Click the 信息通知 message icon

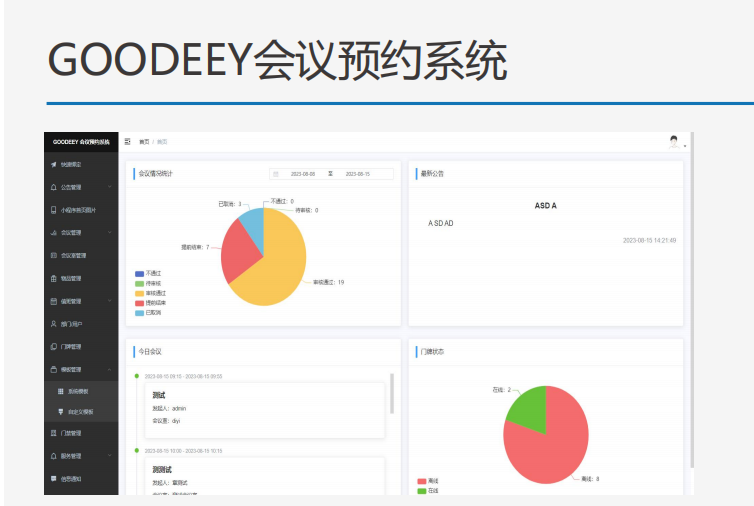tap(54, 479)
